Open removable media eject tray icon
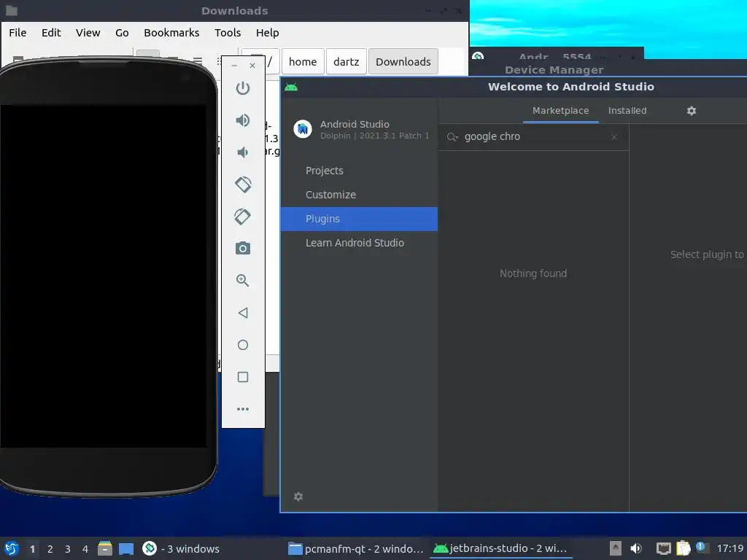 [616, 548]
